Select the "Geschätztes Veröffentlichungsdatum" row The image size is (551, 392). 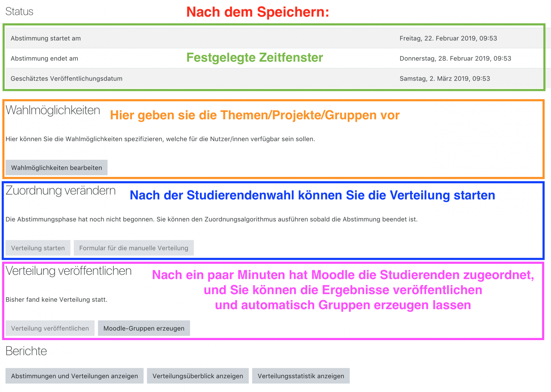(66, 78)
